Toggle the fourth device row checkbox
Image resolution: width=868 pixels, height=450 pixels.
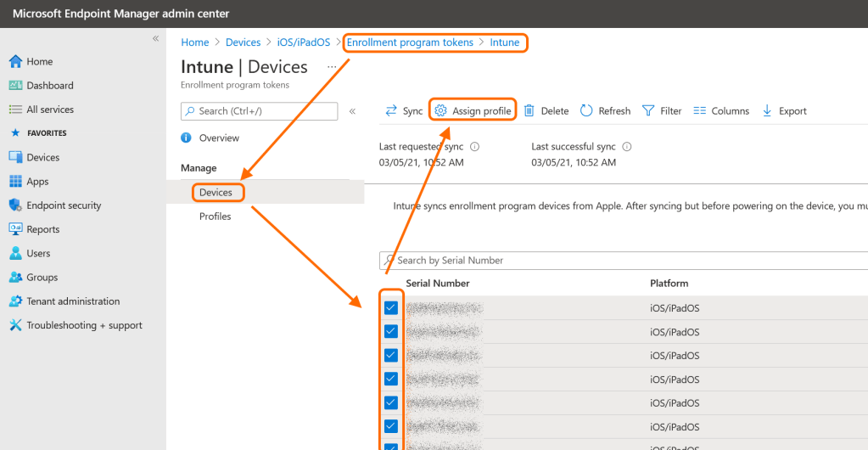391,380
